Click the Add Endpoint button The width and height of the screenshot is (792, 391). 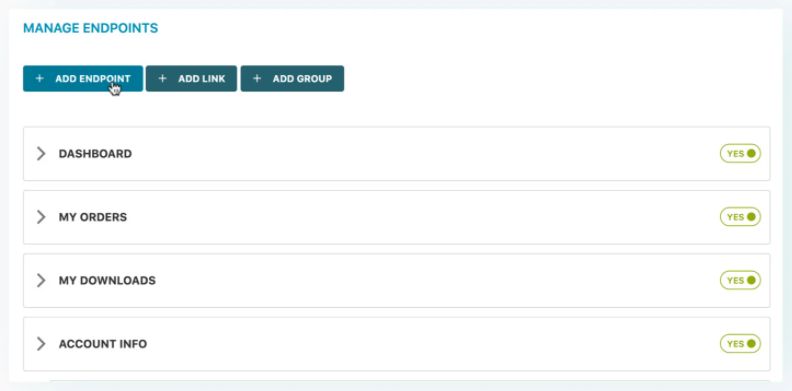[x=83, y=78]
